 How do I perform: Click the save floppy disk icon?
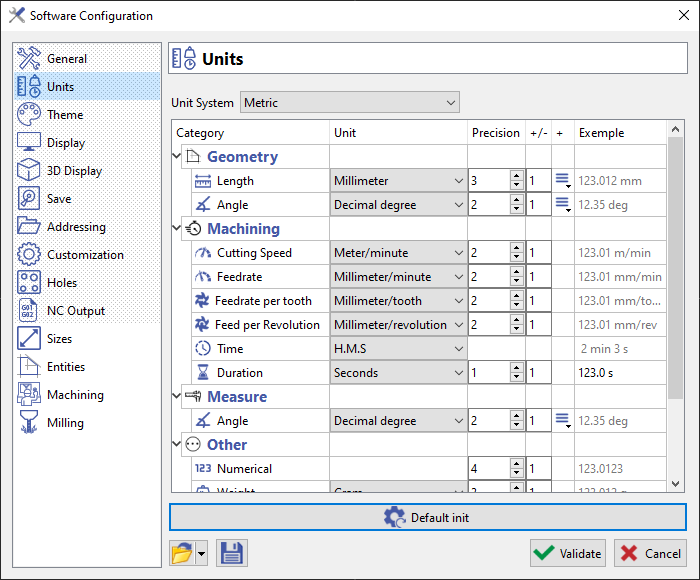tap(231, 553)
